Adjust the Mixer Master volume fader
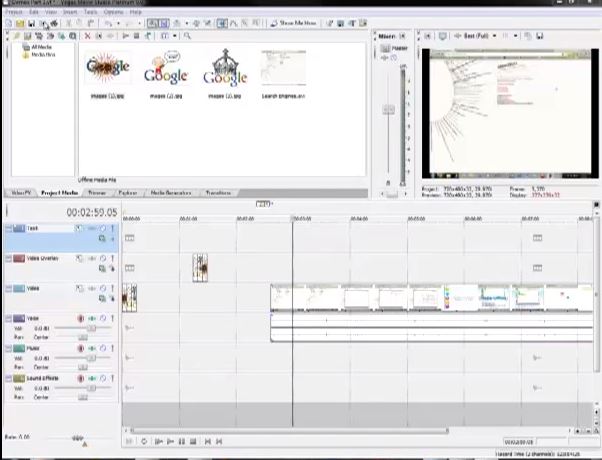 coord(389,110)
